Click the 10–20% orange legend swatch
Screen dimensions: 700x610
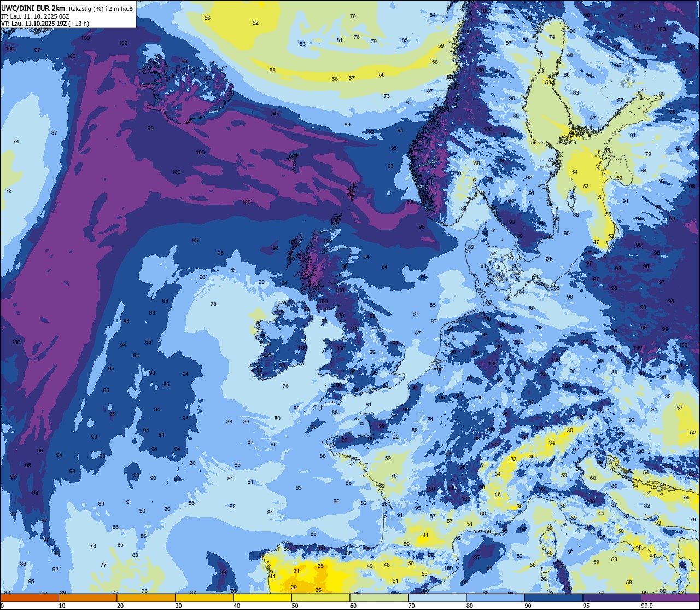point(88,598)
